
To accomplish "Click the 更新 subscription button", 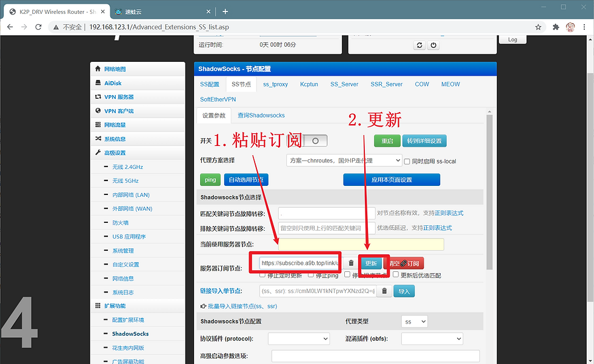I will click(371, 263).
